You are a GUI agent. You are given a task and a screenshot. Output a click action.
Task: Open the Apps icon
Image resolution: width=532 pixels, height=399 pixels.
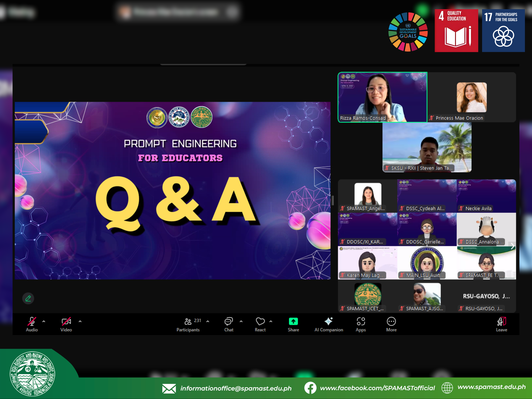(361, 321)
